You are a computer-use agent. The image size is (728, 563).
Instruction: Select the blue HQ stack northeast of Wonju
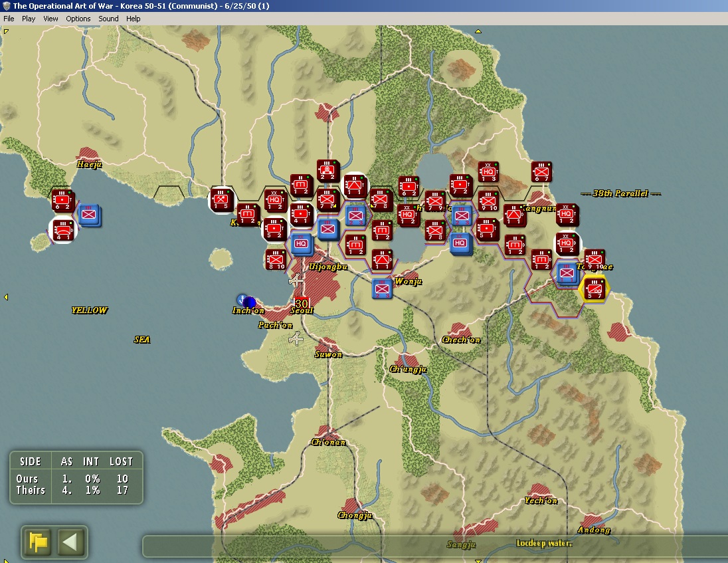point(460,243)
